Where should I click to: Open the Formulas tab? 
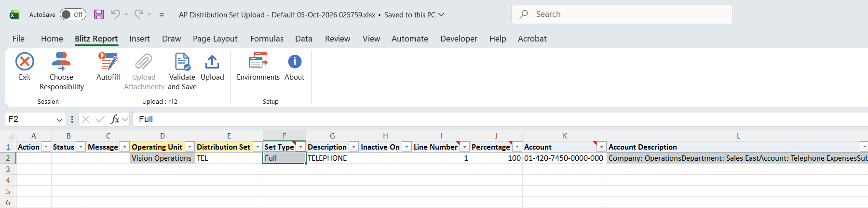pyautogui.click(x=267, y=39)
